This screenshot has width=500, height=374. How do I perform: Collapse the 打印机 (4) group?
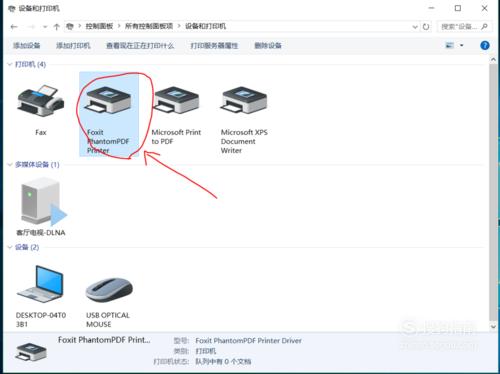tap(10, 64)
